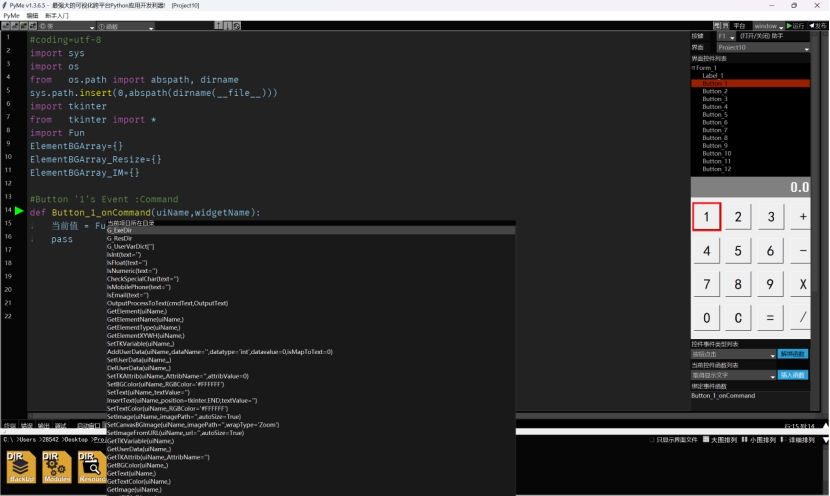Open the 取得显示文字 function dropdown
This screenshot has width=830, height=496.
tap(733, 375)
